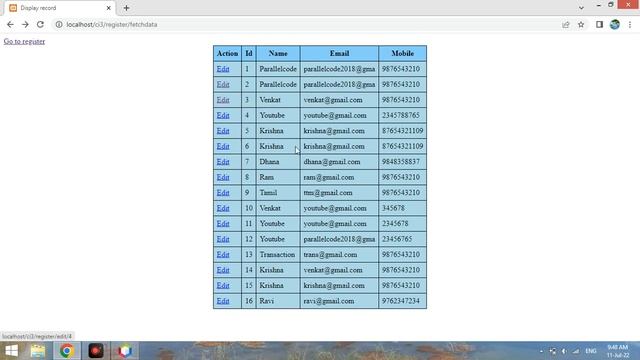Select trans@gmail.com email cell
640x360 pixels.
(339, 255)
